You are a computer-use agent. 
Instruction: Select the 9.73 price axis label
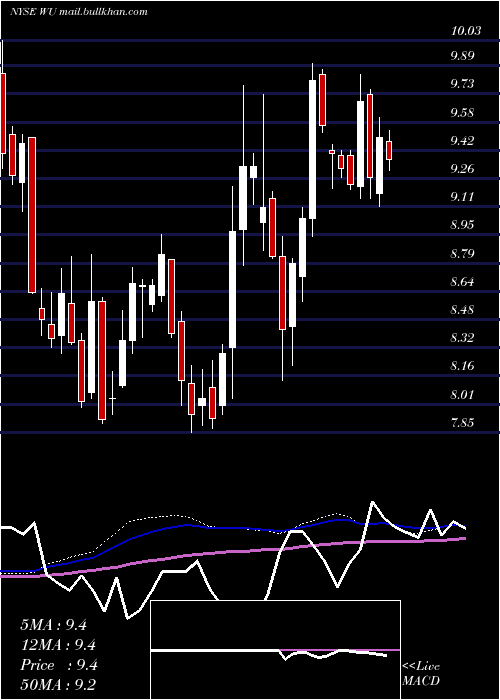coord(462,84)
